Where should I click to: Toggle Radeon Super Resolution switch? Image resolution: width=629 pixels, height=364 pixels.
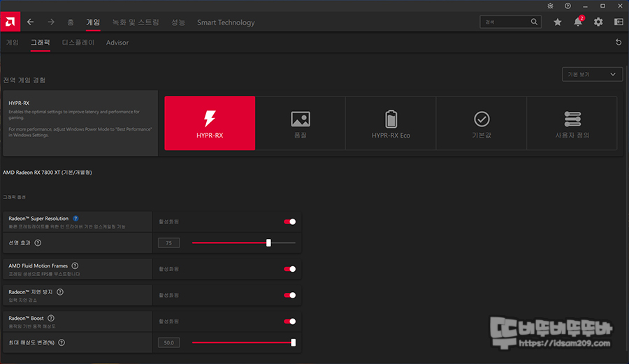point(289,221)
